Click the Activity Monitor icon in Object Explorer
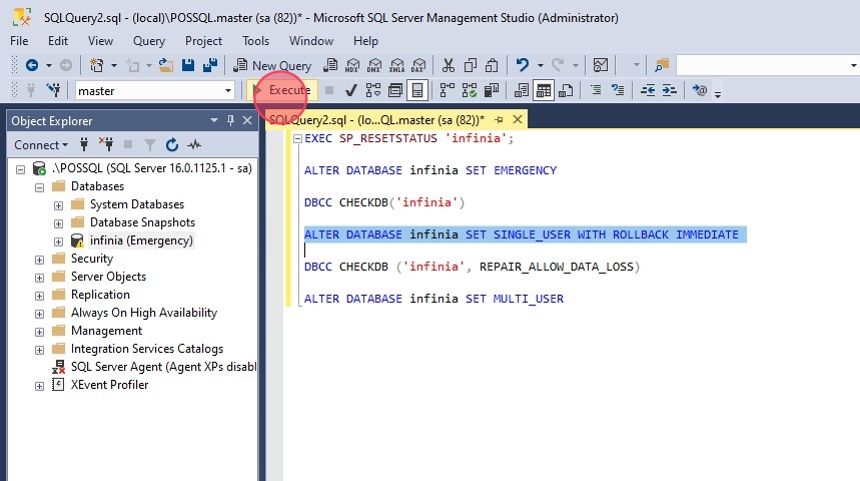 click(x=194, y=145)
